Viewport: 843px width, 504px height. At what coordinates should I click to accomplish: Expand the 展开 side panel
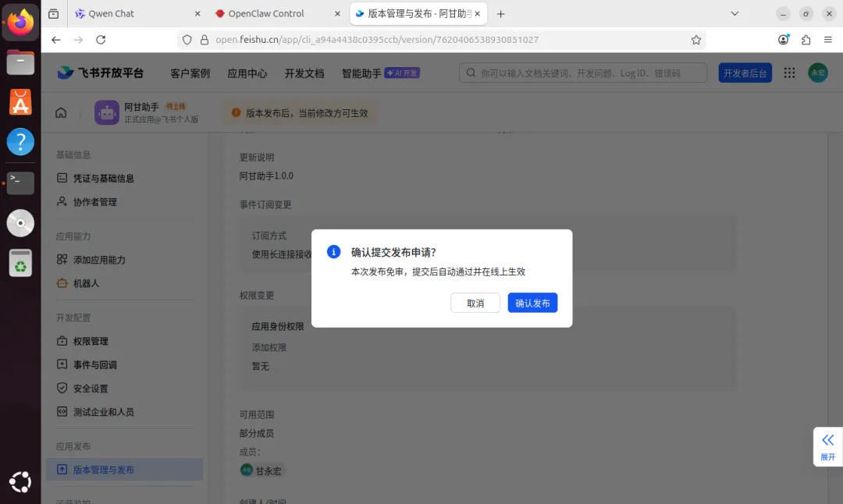click(x=827, y=447)
